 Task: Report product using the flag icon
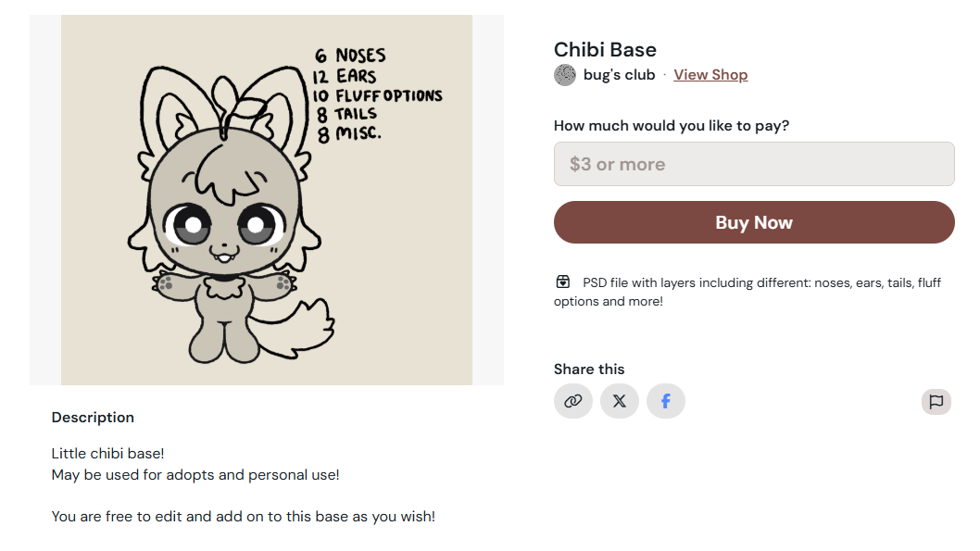[x=936, y=401]
